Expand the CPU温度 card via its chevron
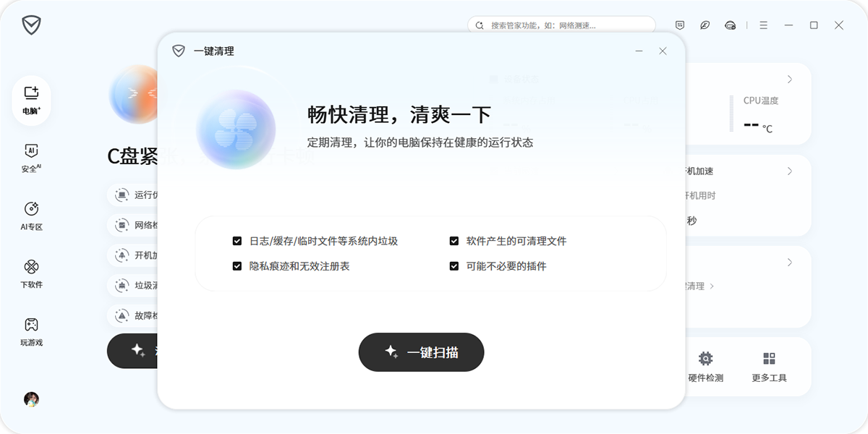The width and height of the screenshot is (868, 434). [x=790, y=79]
